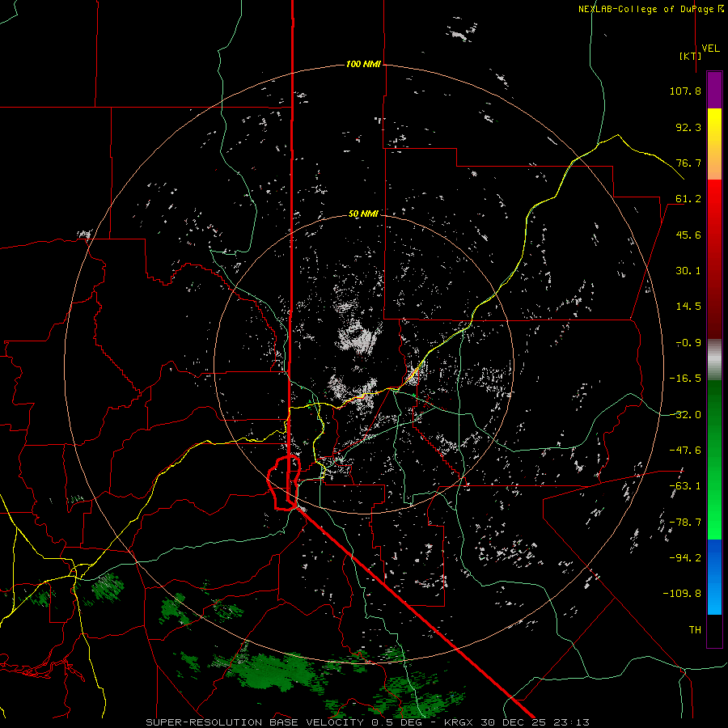The height and width of the screenshot is (728, 728).
Task: Select the -109.8 scale value
Action: coord(683,594)
